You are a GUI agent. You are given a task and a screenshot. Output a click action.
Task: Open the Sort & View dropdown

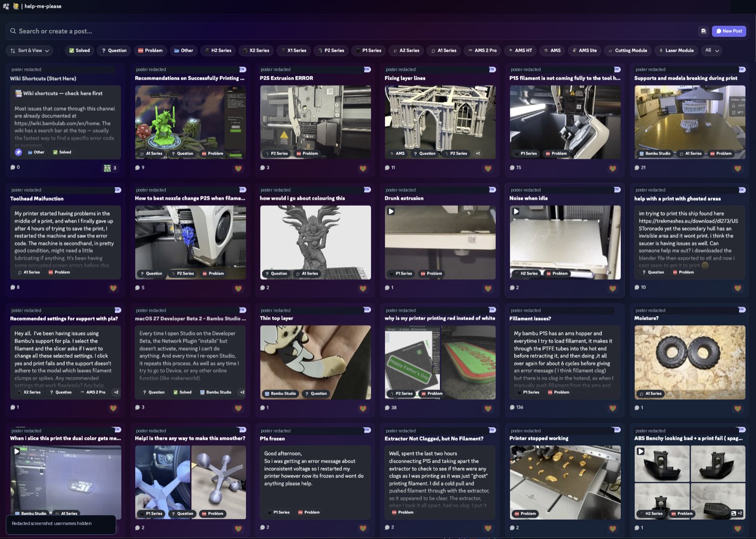pos(30,51)
